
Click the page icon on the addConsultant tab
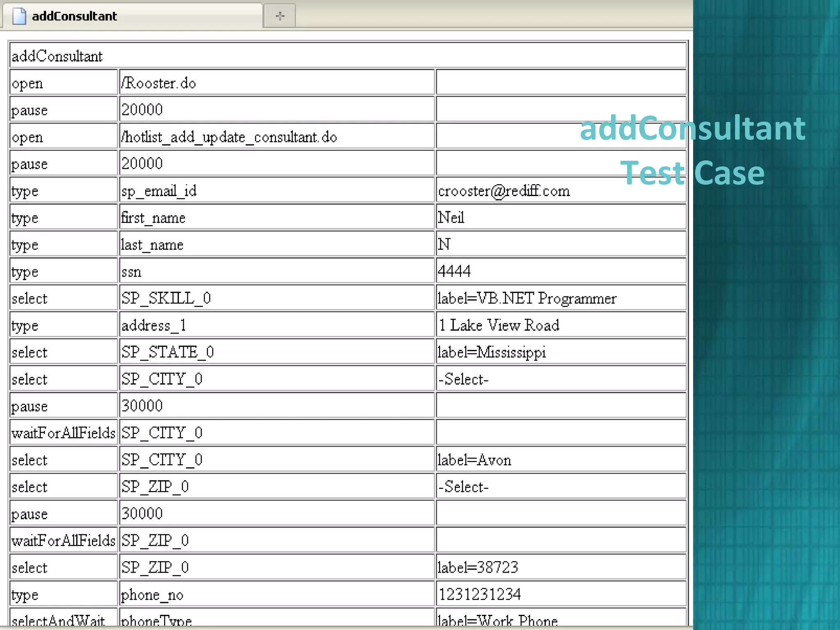19,16
